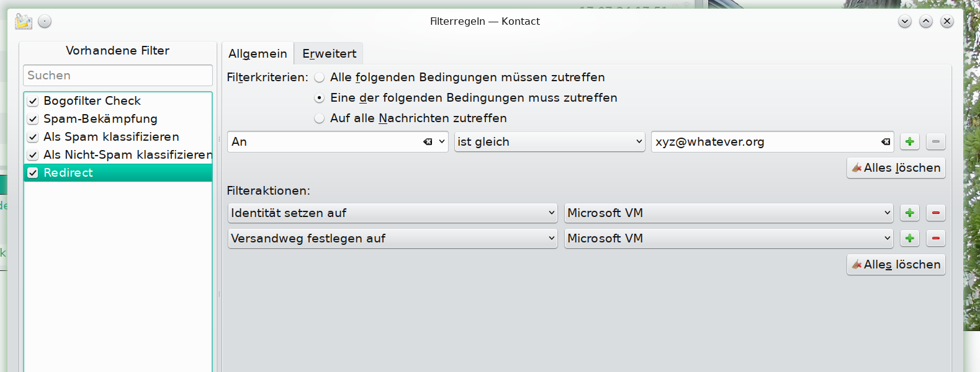Click the round pin button in title bar
Viewport: 980px width, 372px height.
coord(45,21)
